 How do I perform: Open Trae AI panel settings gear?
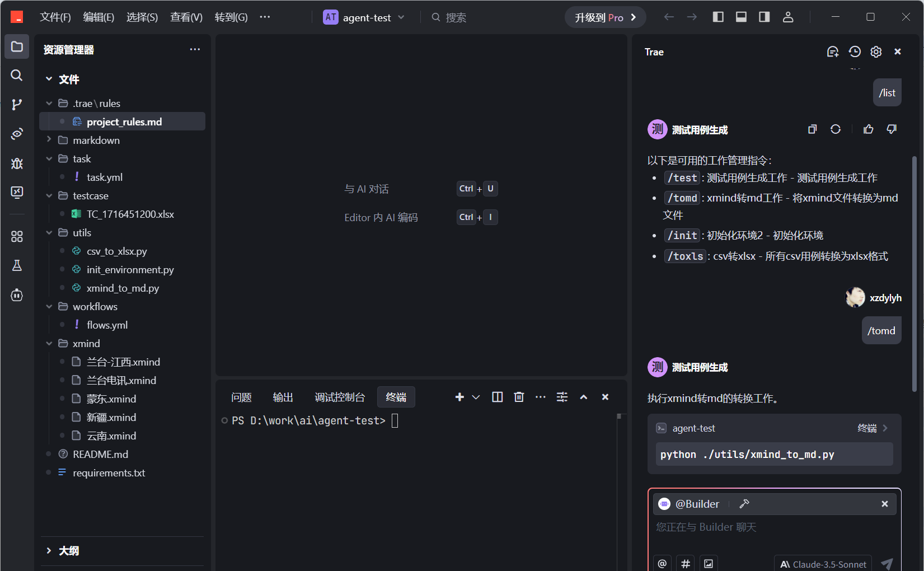click(876, 52)
